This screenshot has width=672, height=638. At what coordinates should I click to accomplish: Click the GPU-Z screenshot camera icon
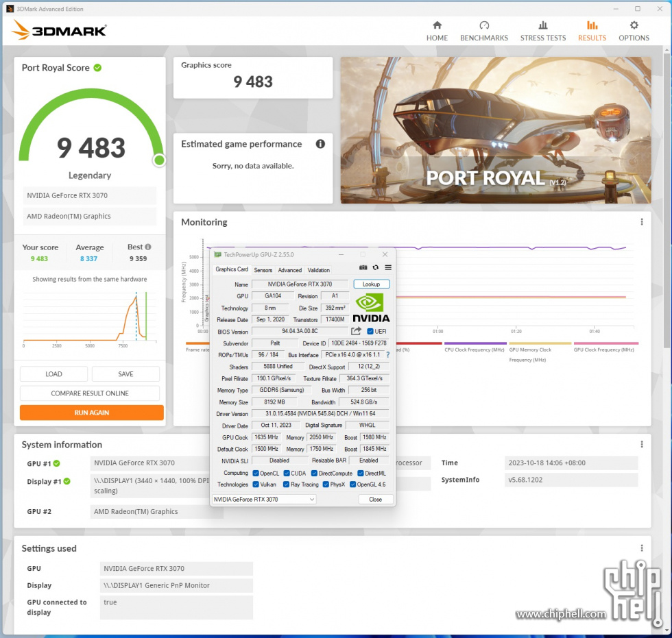(x=363, y=267)
